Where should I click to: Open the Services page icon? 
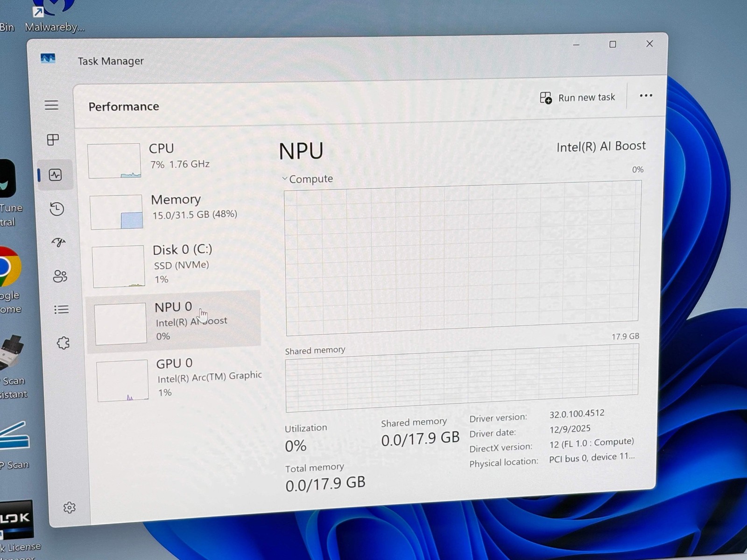63,343
